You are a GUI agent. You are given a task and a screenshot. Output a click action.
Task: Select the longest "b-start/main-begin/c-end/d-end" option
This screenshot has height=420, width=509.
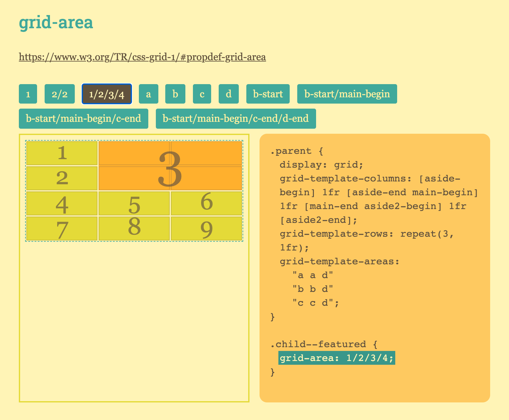pyautogui.click(x=236, y=119)
